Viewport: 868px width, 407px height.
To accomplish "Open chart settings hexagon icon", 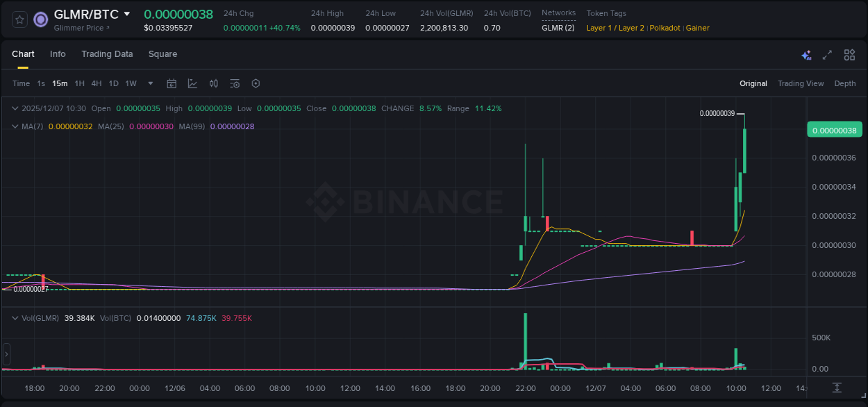I will [255, 83].
